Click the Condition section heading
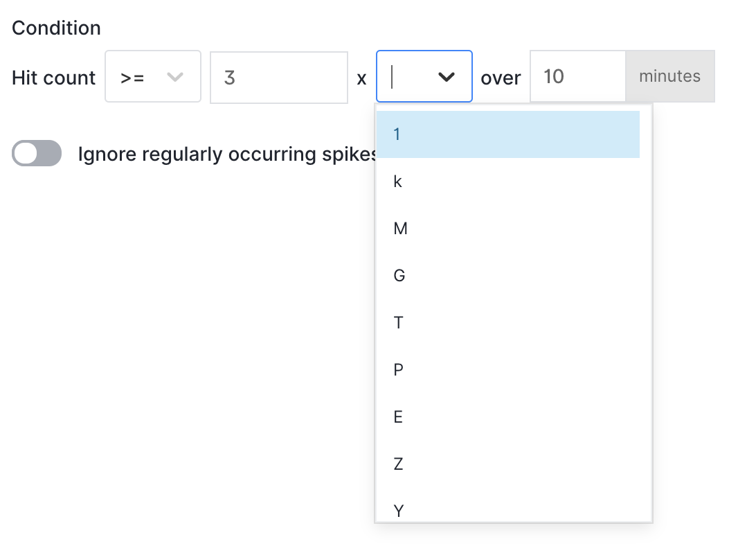 (x=56, y=28)
